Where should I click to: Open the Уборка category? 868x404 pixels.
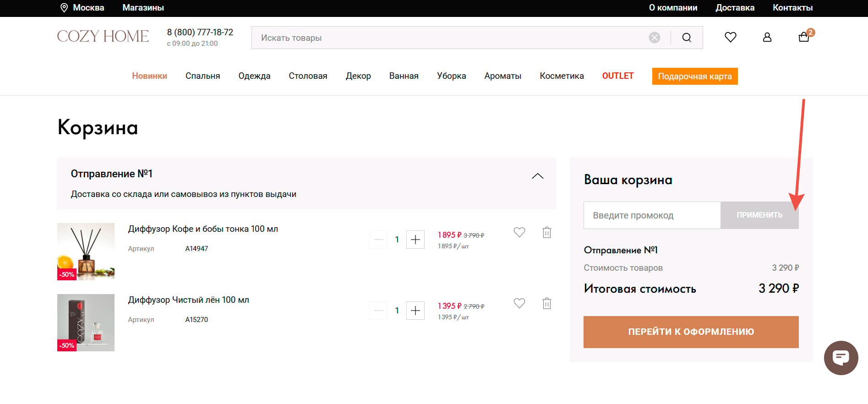452,76
